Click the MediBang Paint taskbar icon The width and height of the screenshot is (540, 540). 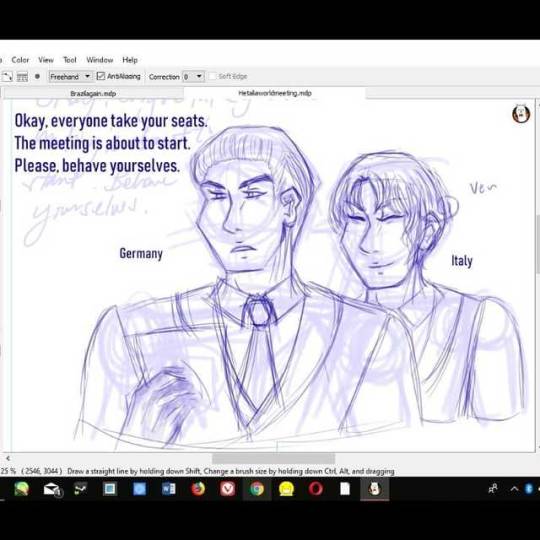click(375, 489)
